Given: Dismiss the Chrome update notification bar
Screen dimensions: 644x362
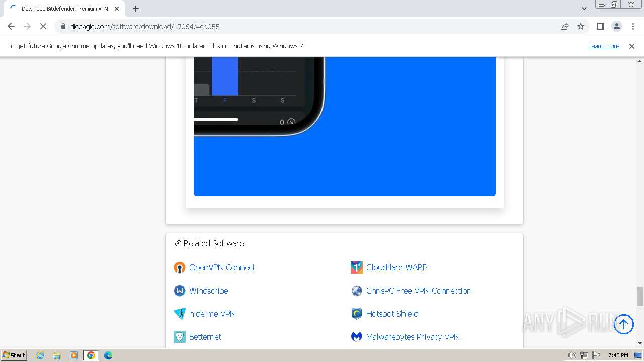Looking at the screenshot, I should tap(632, 46).
